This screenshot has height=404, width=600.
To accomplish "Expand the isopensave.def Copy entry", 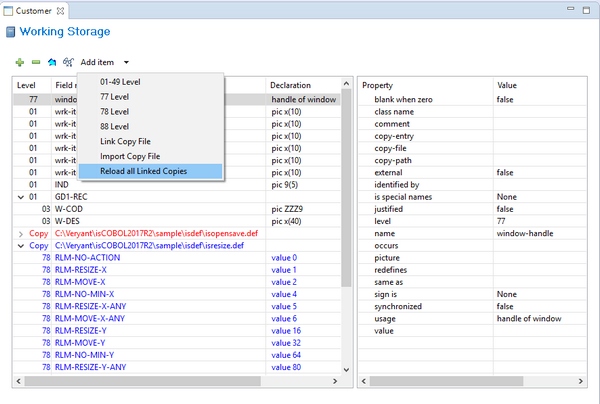I will point(20,233).
